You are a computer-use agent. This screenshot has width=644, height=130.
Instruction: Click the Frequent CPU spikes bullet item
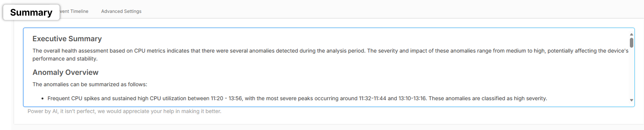tap(297, 98)
